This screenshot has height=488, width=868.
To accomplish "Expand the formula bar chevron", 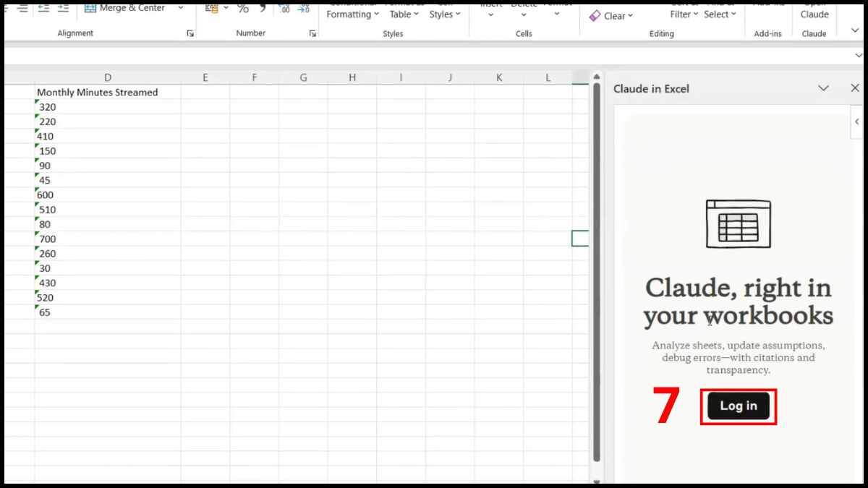I will pos(858,56).
